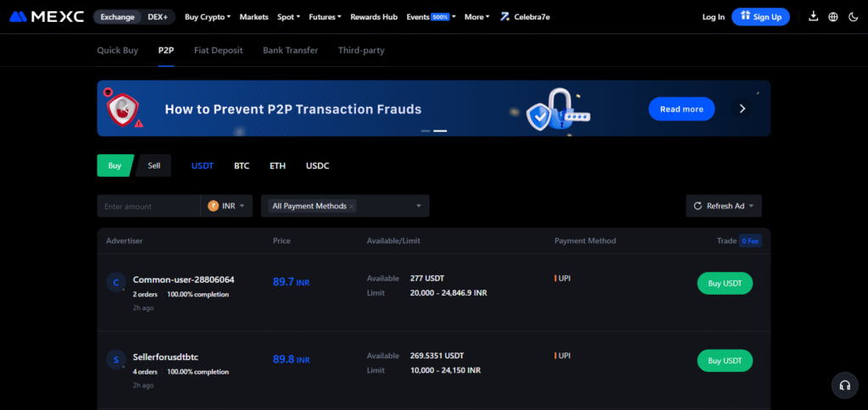Select the USDT coin tab
This screenshot has width=868, height=410.
tap(203, 165)
